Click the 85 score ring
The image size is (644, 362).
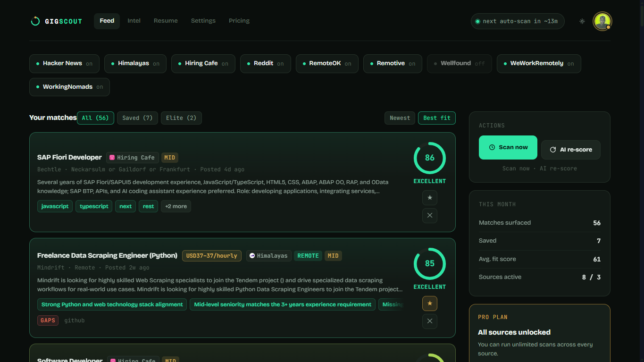click(430, 264)
